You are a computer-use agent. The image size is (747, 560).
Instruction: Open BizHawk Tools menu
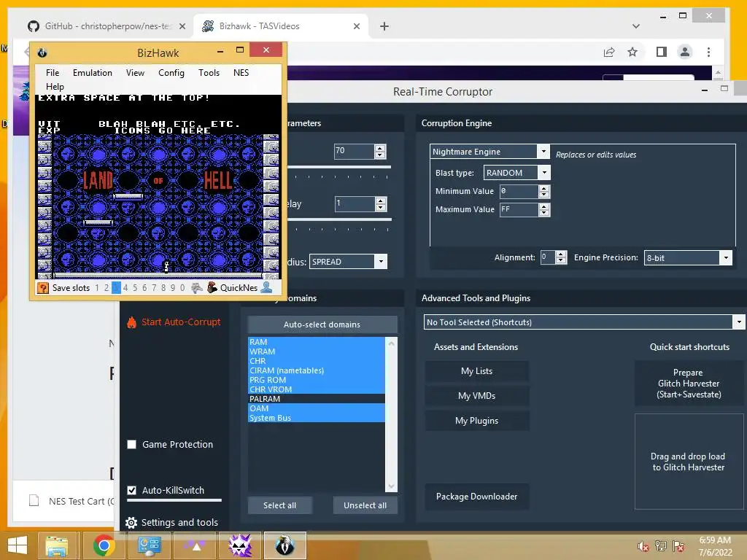pos(209,73)
